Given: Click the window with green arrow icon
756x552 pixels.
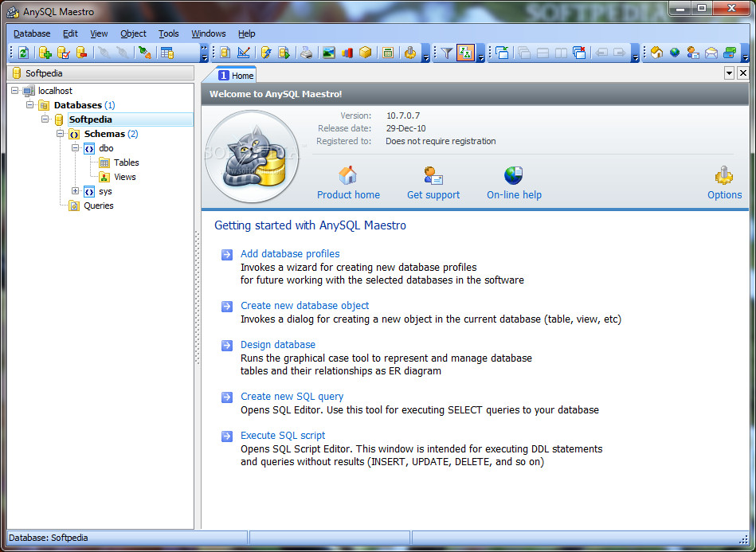Looking at the screenshot, I should [x=502, y=53].
